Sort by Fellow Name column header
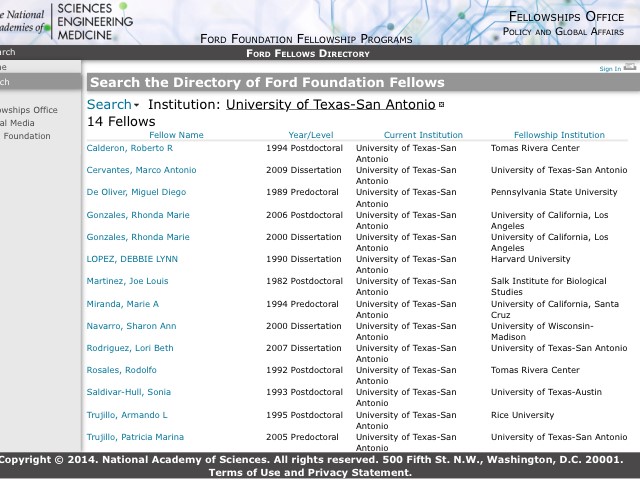 point(176,135)
